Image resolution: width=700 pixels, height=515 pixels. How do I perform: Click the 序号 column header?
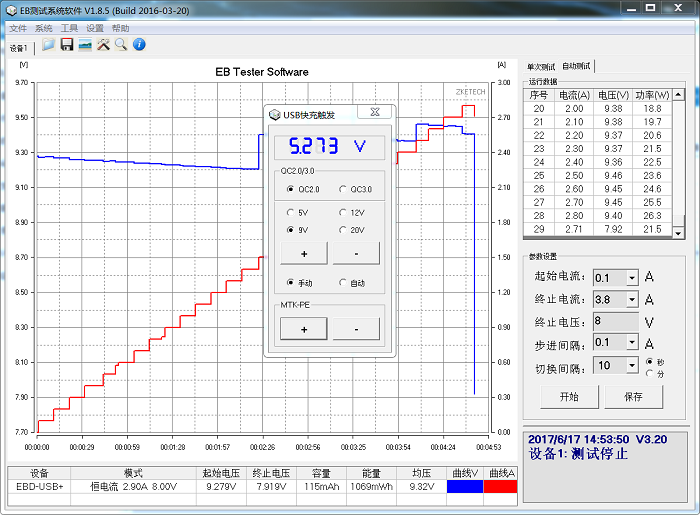[x=538, y=95]
